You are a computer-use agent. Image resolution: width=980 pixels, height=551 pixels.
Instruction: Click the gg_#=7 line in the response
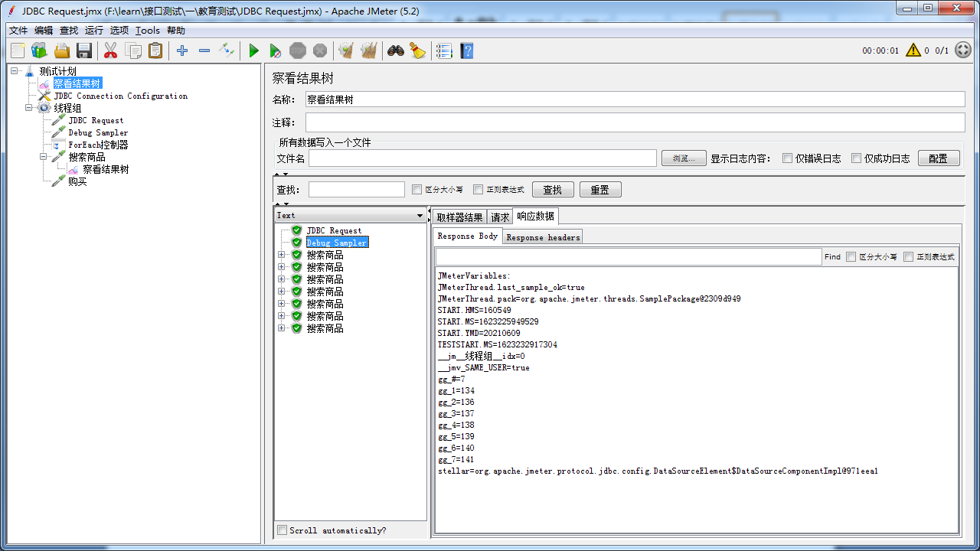click(x=451, y=379)
